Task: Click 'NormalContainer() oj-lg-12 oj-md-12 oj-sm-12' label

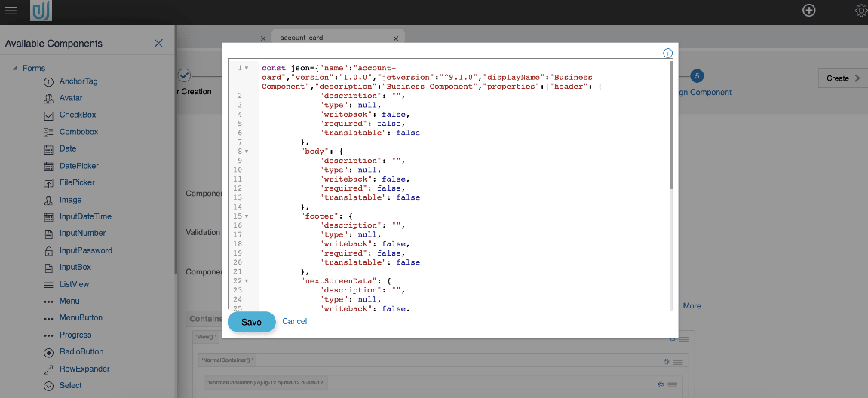Action: pos(266,382)
